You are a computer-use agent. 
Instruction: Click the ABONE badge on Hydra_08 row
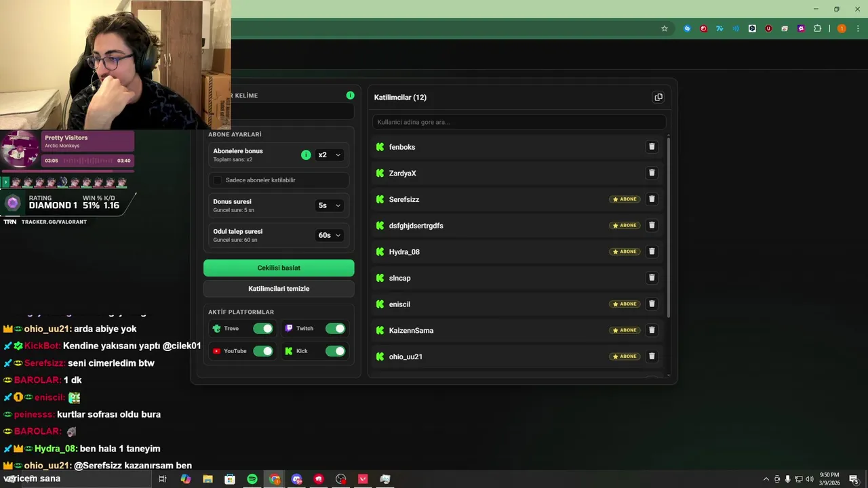[625, 251]
